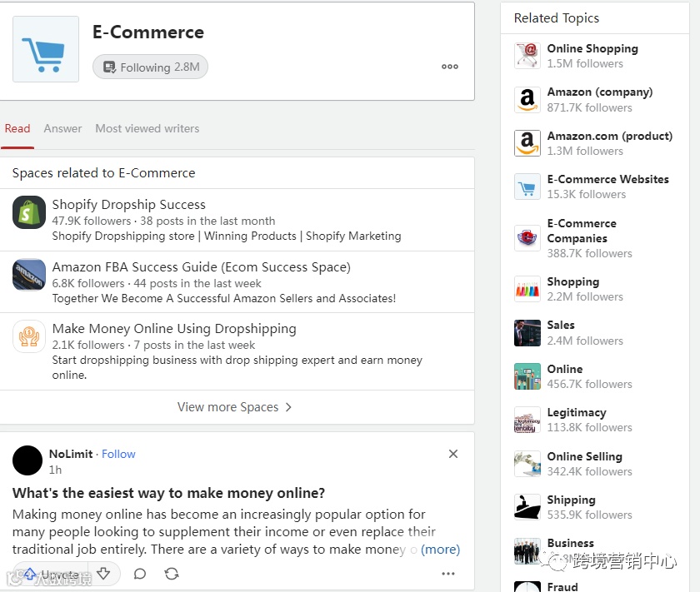Image resolution: width=700 pixels, height=592 pixels.
Task: Click the Business people thumbnail icon
Action: 527,551
